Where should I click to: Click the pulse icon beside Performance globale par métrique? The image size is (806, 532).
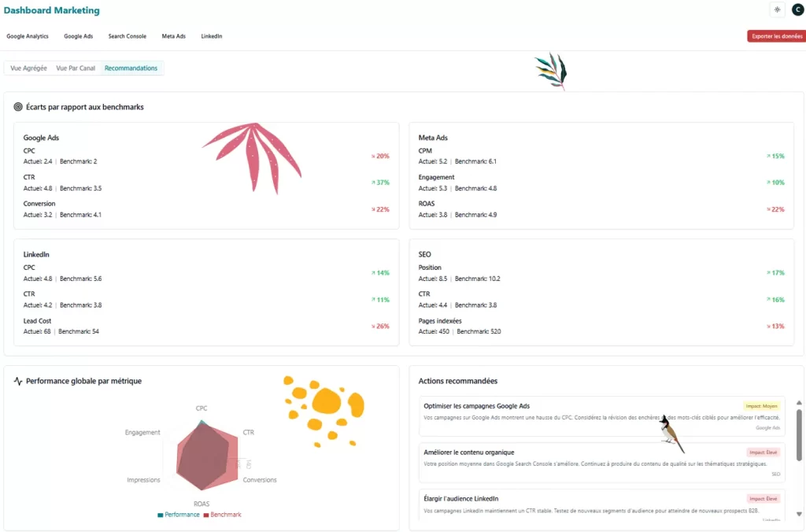(18, 381)
